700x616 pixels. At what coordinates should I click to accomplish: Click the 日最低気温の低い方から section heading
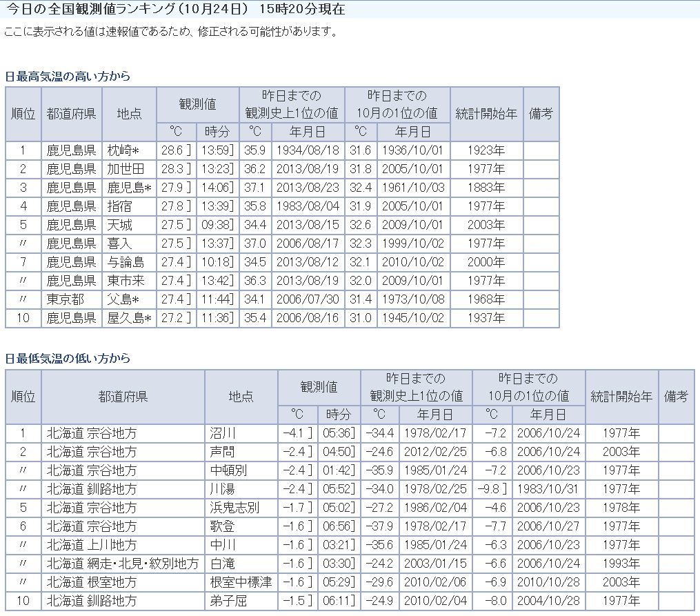(68, 359)
